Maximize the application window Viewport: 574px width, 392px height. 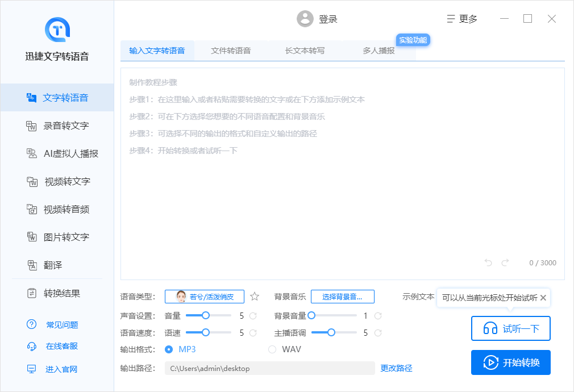pos(527,19)
